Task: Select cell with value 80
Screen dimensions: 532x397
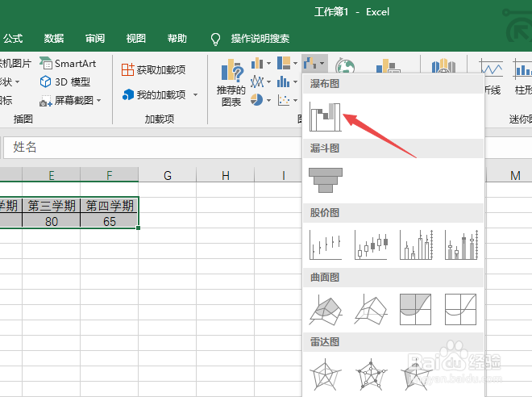Action: pyautogui.click(x=52, y=221)
